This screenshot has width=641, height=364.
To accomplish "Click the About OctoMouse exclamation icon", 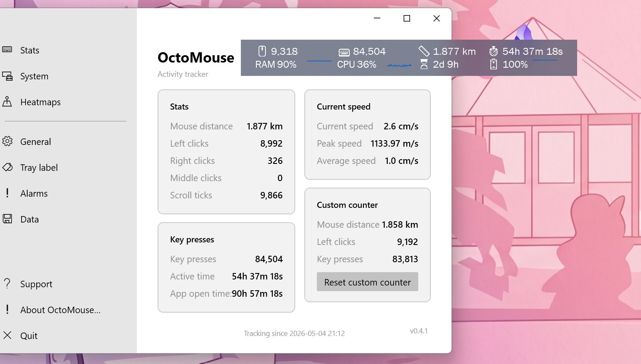I will (7, 309).
